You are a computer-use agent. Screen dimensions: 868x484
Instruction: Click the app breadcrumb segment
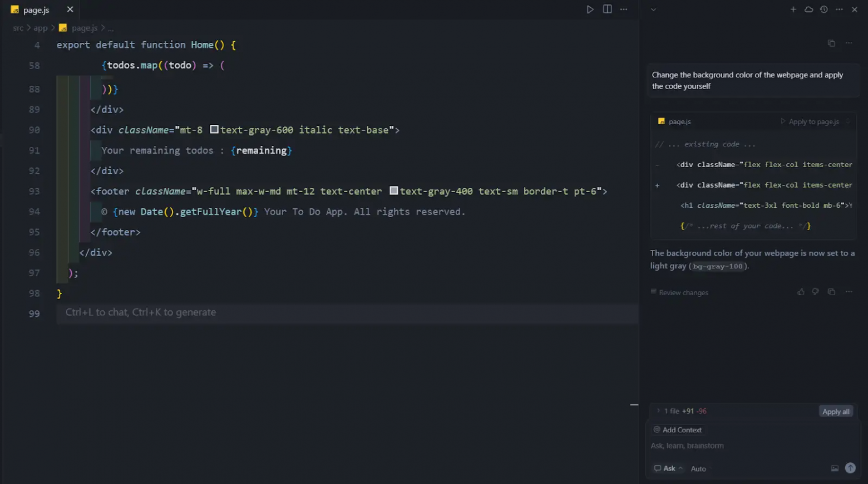pos(41,28)
